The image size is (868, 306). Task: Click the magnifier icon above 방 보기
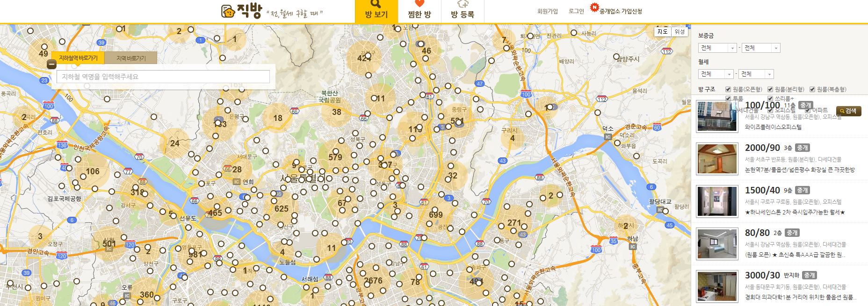pyautogui.click(x=376, y=4)
